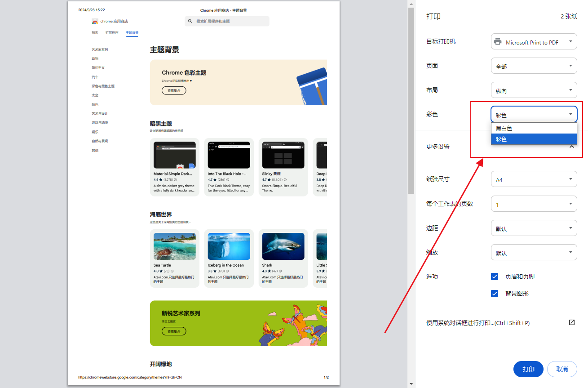
Task: Click the 主题背景 tab in preview
Action: (x=132, y=33)
